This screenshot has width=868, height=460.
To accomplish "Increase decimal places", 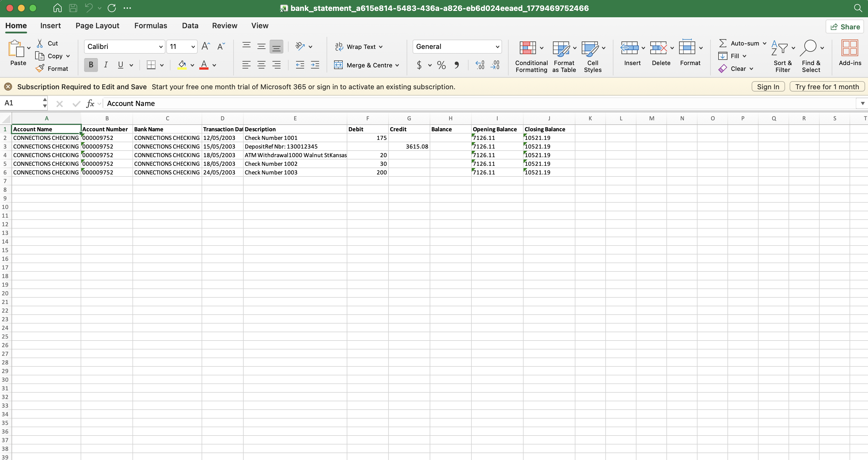I will [x=480, y=65].
